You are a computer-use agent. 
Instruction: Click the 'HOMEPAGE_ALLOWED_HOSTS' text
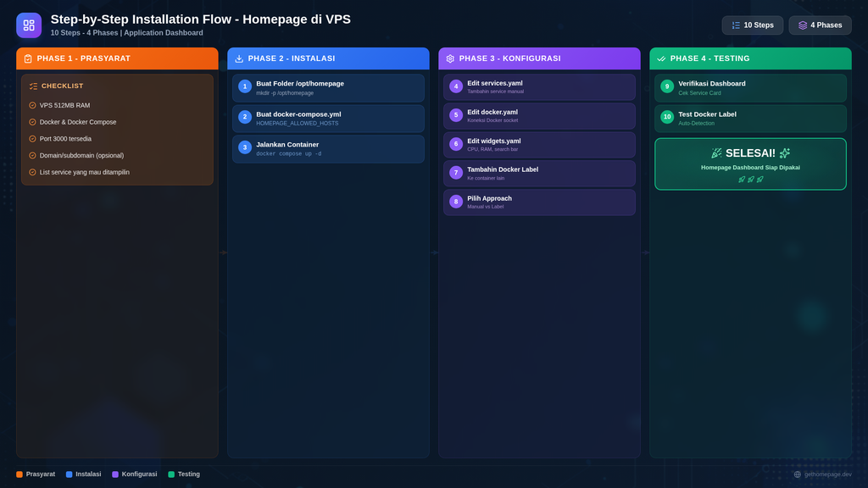pyautogui.click(x=298, y=124)
